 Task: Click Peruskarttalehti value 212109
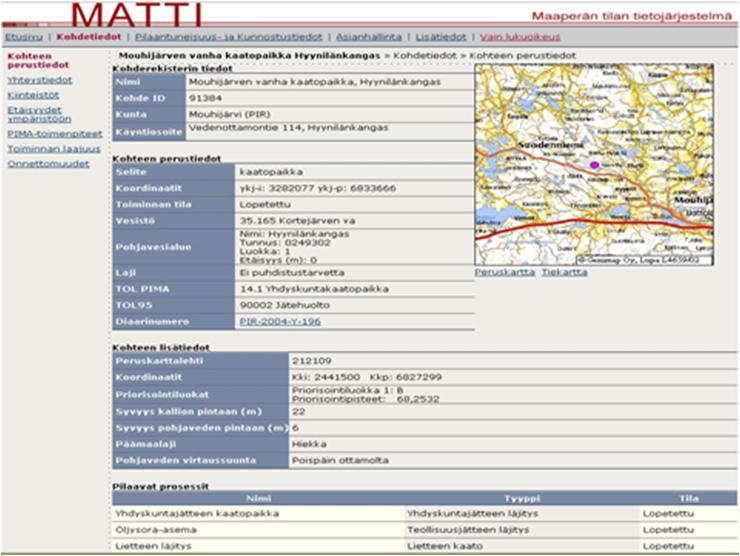tap(311, 361)
